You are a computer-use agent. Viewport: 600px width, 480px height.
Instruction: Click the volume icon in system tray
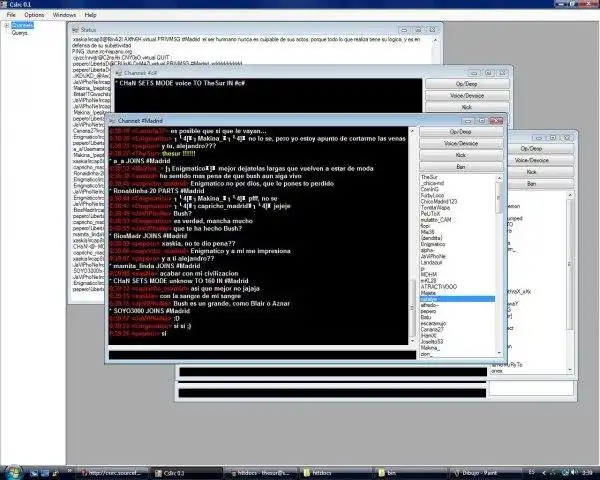click(573, 473)
